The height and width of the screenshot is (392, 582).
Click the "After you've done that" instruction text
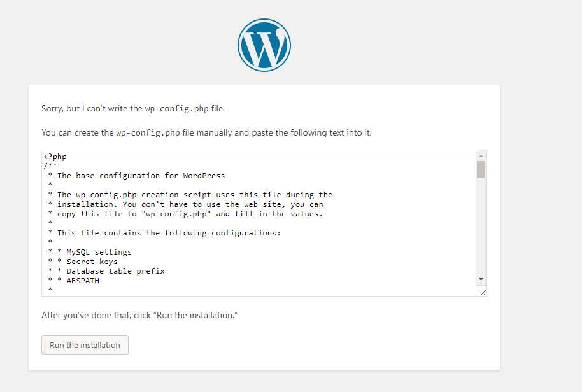tap(139, 315)
